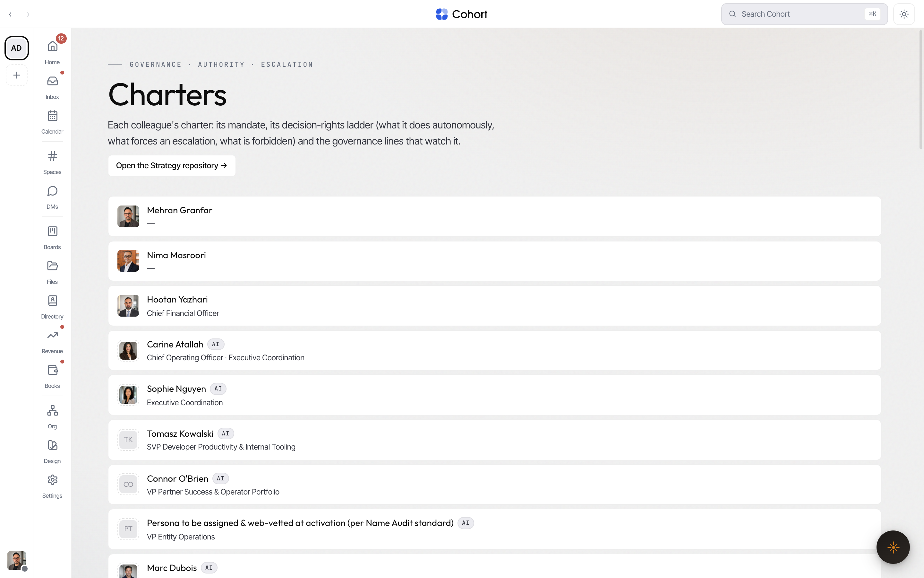The width and height of the screenshot is (924, 578).
Task: Open your profile avatar at bottom left
Action: pos(17,560)
